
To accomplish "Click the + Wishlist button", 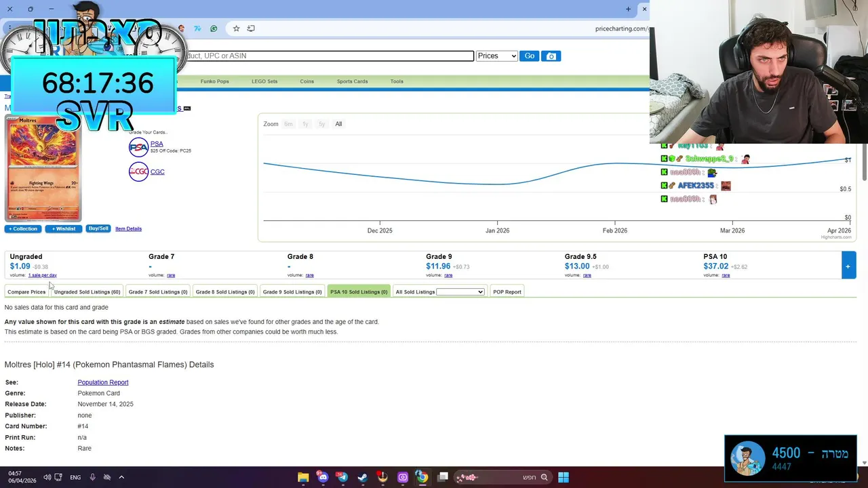I will (64, 229).
